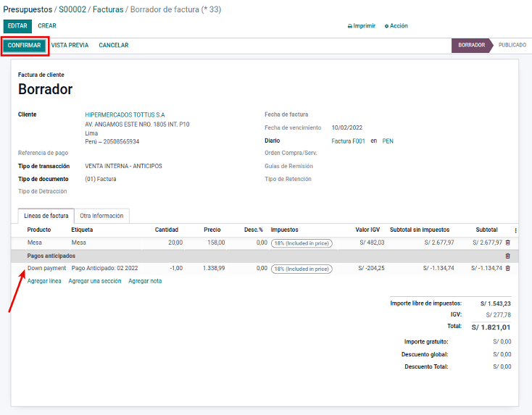Click Cancelar button
532x415 pixels.
coord(113,46)
